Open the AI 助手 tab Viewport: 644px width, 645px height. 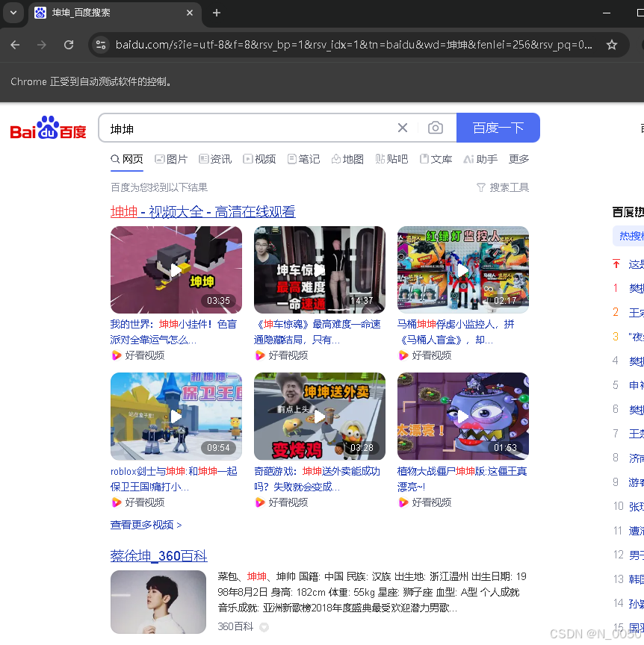click(x=480, y=159)
